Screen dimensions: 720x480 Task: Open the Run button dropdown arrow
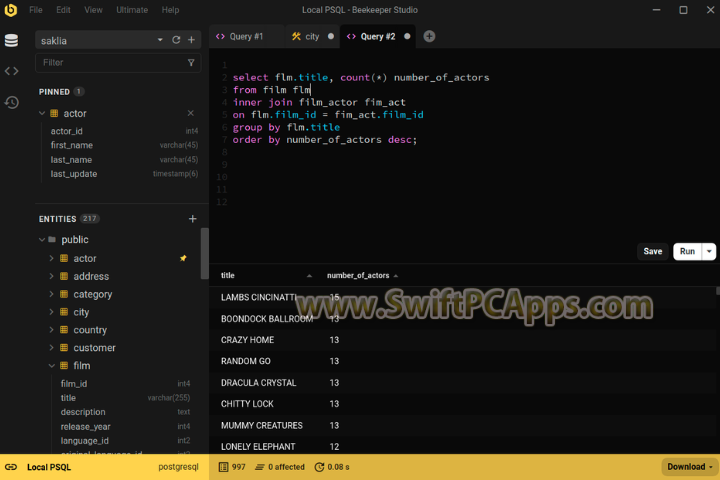click(x=709, y=251)
